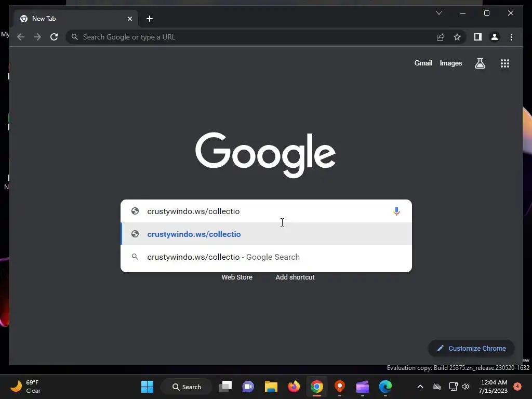Open the Chrome side panel
This screenshot has width=532, height=399.
[478, 37]
